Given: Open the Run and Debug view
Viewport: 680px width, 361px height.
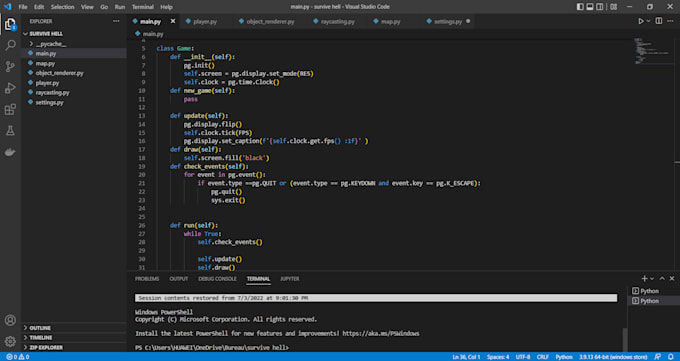Looking at the screenshot, I should (x=10, y=88).
